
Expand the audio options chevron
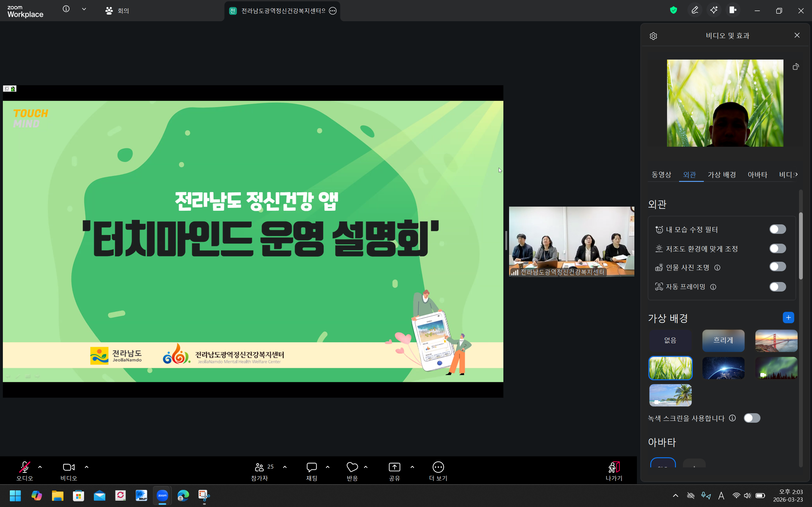[40, 467]
